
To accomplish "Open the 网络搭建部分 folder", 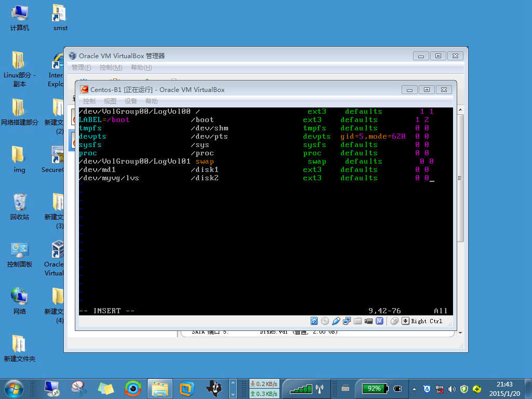I will (x=19, y=112).
